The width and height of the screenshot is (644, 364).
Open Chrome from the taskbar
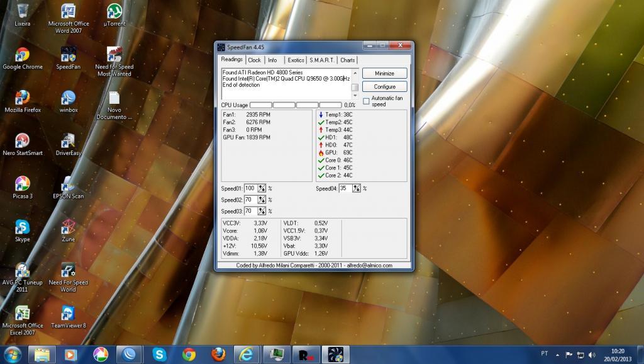(x=189, y=355)
